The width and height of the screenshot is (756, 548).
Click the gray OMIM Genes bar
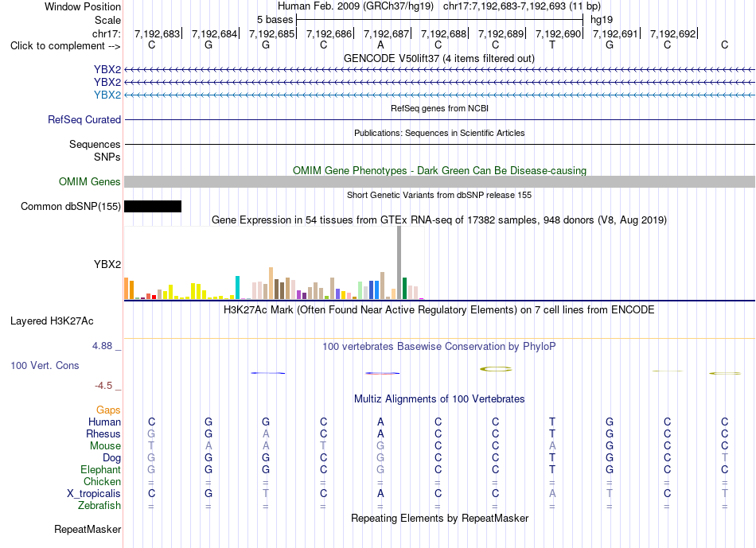click(x=439, y=181)
